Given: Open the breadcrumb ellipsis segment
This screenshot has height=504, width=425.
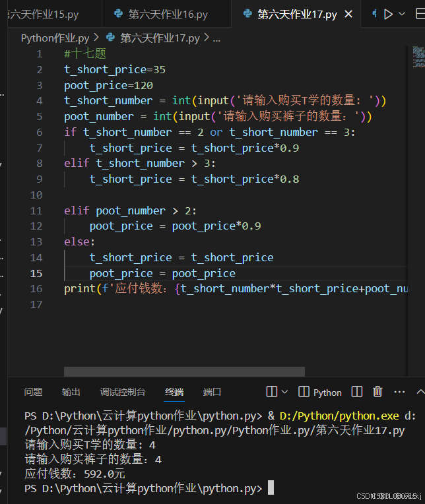Looking at the screenshot, I should point(216,38).
